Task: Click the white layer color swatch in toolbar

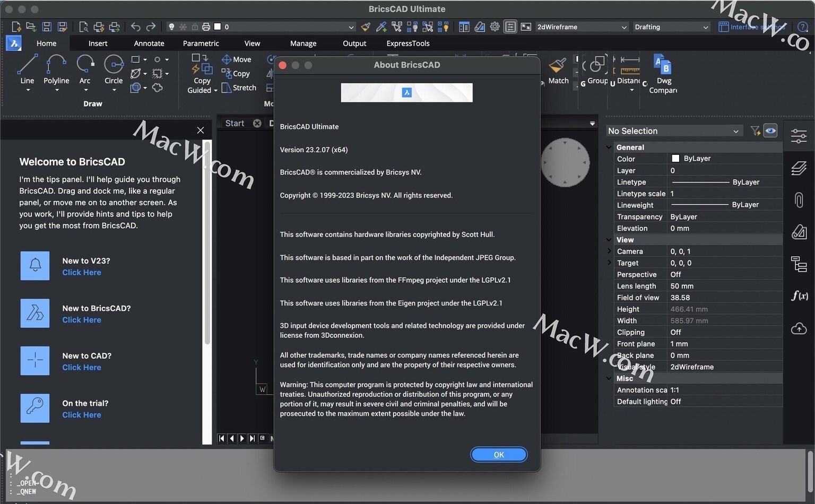Action: pyautogui.click(x=217, y=27)
